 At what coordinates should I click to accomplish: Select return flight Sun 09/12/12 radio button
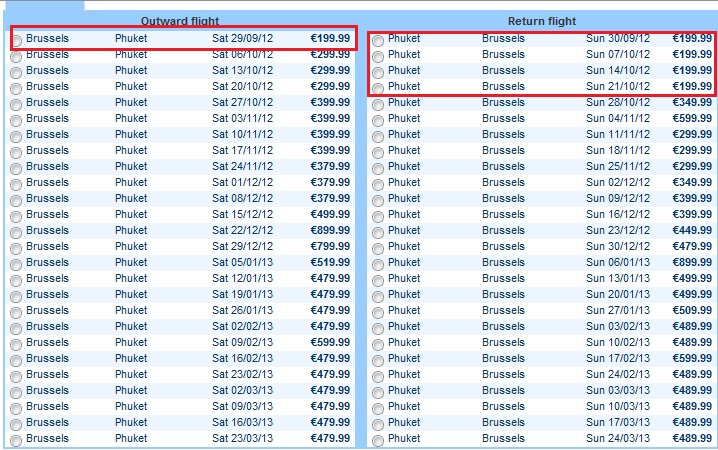[378, 201]
